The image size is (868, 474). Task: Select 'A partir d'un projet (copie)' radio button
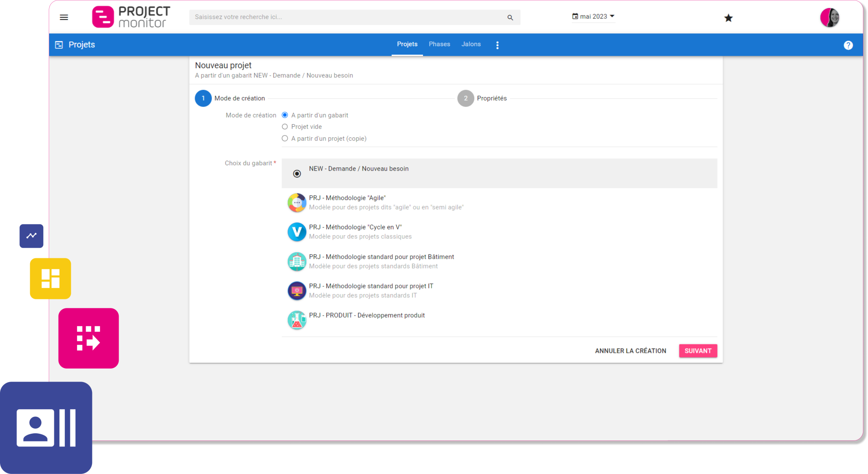click(x=285, y=139)
